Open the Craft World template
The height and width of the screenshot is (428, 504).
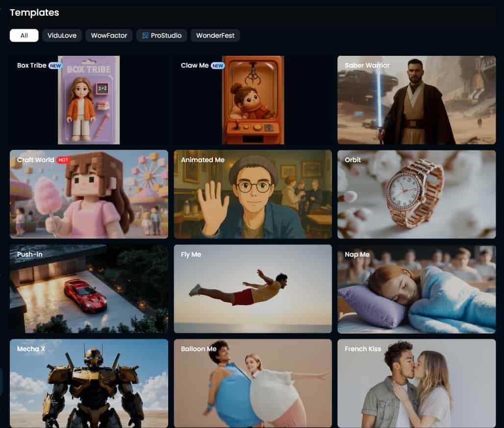[x=89, y=194]
